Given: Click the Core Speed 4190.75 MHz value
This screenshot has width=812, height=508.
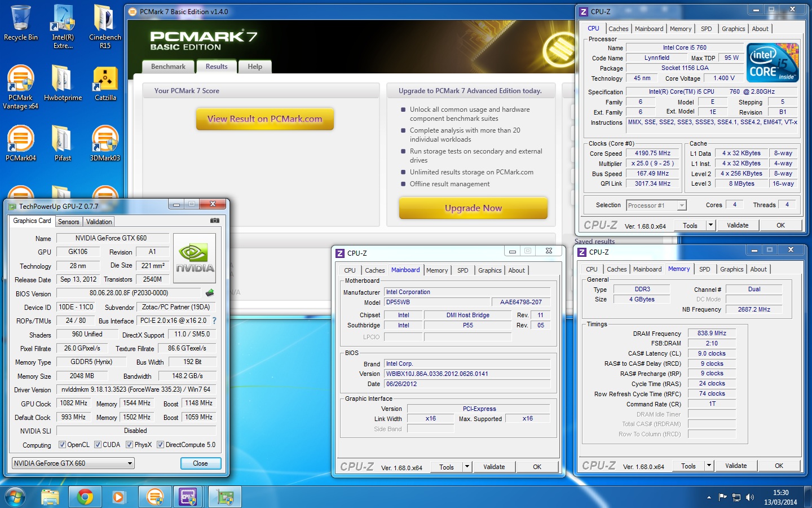Looking at the screenshot, I should pyautogui.click(x=652, y=153).
